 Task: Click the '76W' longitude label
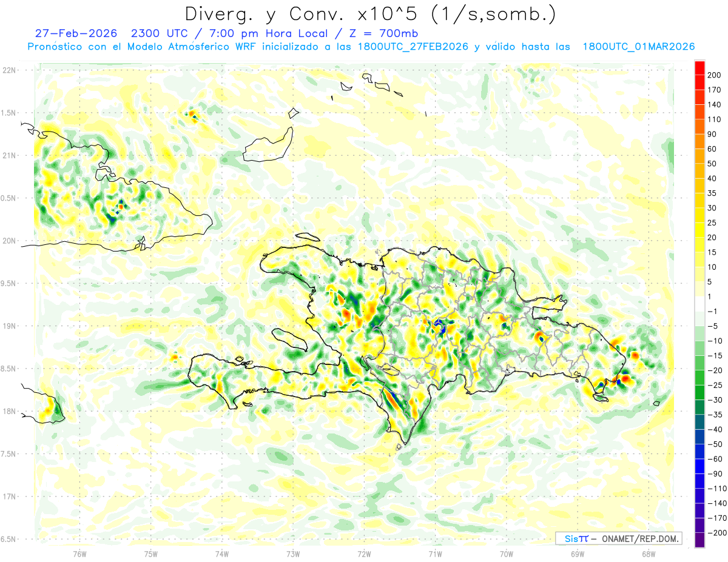(x=79, y=554)
